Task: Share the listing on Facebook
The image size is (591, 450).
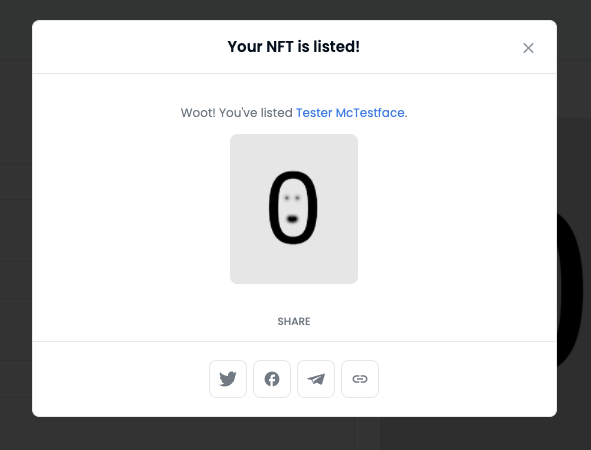Action: (x=272, y=379)
